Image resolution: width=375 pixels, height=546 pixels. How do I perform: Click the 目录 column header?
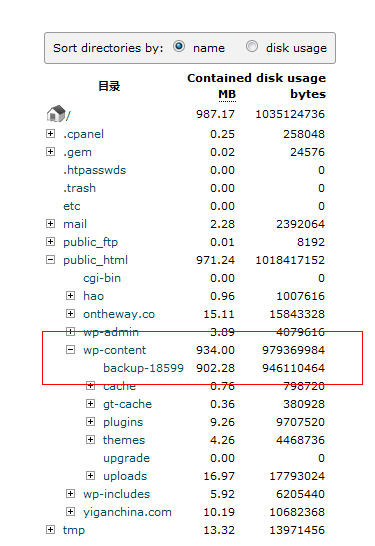click(109, 86)
